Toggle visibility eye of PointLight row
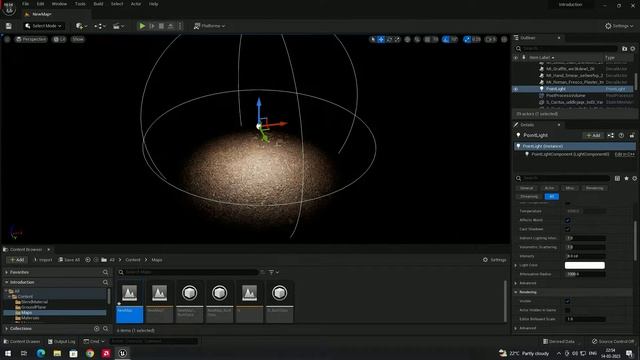This screenshot has height=360, width=640. tap(516, 89)
